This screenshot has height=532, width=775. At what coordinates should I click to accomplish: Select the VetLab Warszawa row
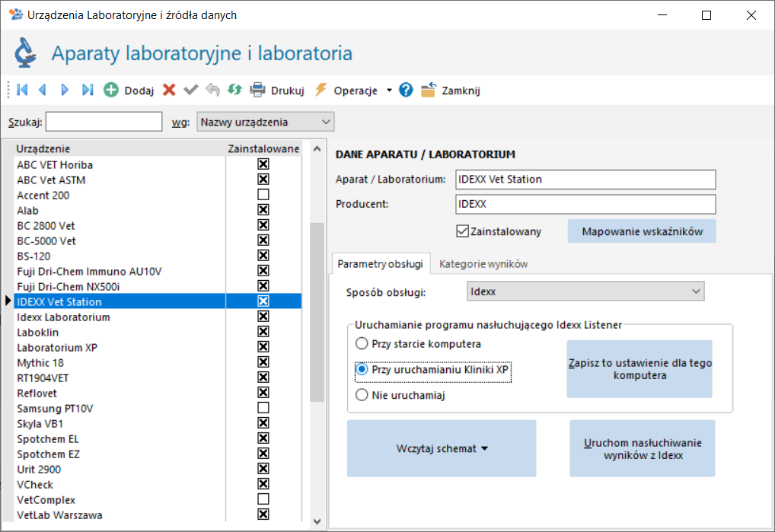pyautogui.click(x=158, y=514)
